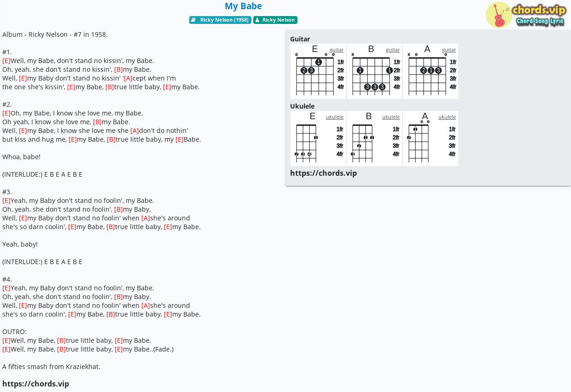The image size is (571, 392).
Task: Click https://chords.vip below the ukulele diagrams
Action: coord(323,173)
